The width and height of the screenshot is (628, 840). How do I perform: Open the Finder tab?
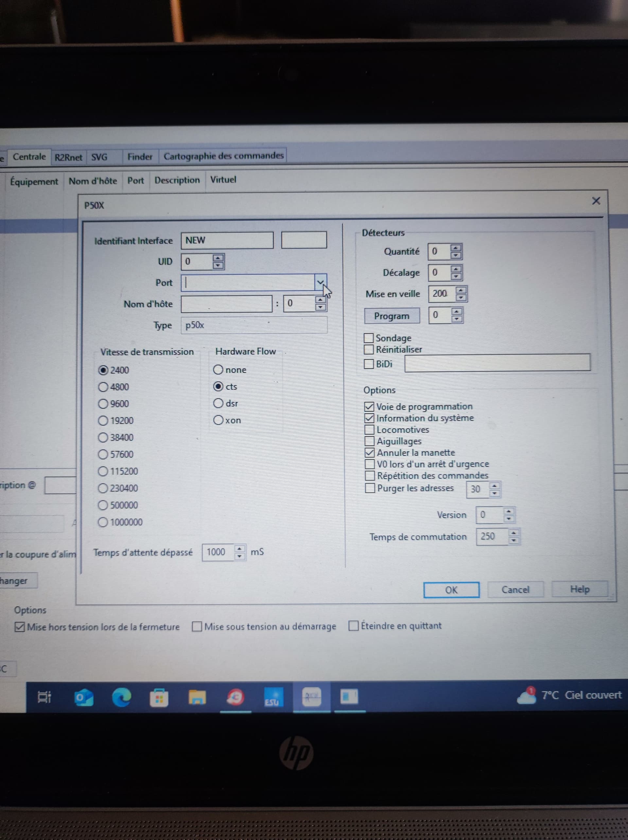tap(140, 157)
